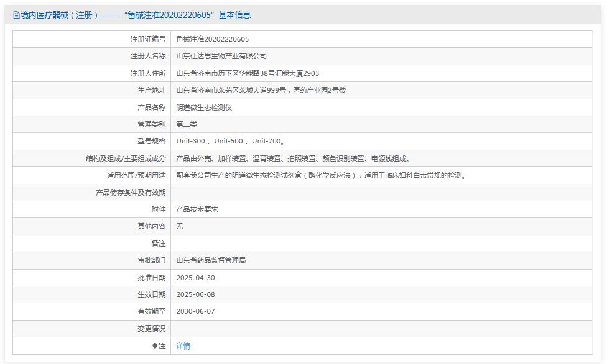Click the 附件 label
The height and width of the screenshot is (364, 612).
click(159, 209)
